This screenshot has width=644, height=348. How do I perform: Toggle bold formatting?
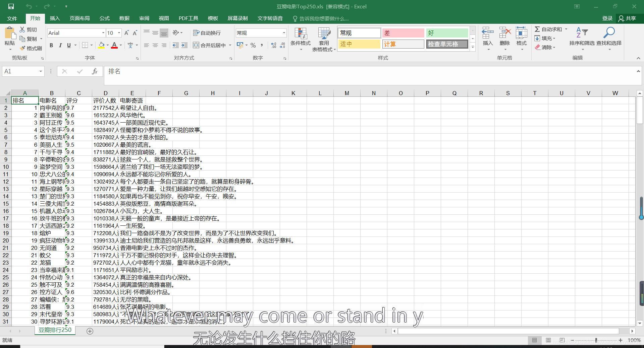click(51, 45)
